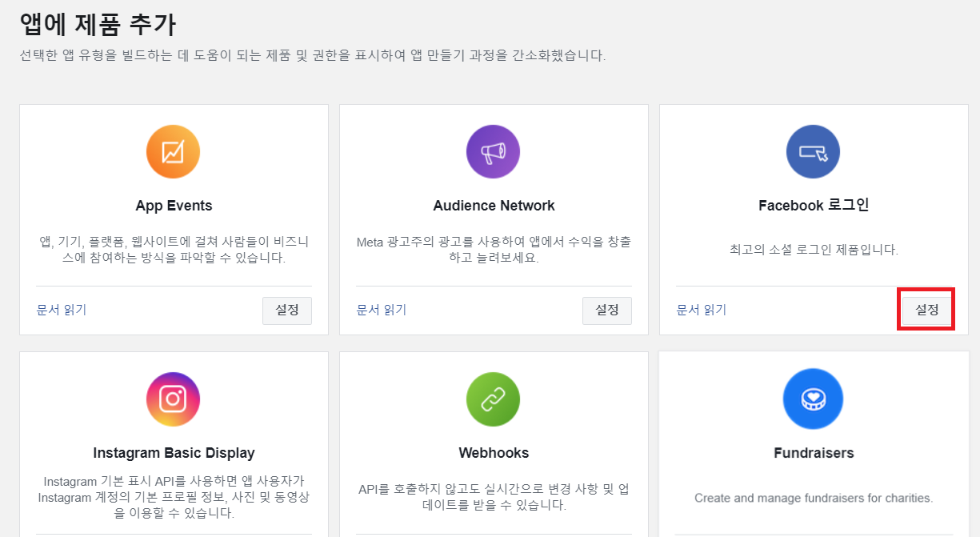The width and height of the screenshot is (980, 537).
Task: Click the blue Fundraisers heart-coin icon
Action: pos(813,399)
